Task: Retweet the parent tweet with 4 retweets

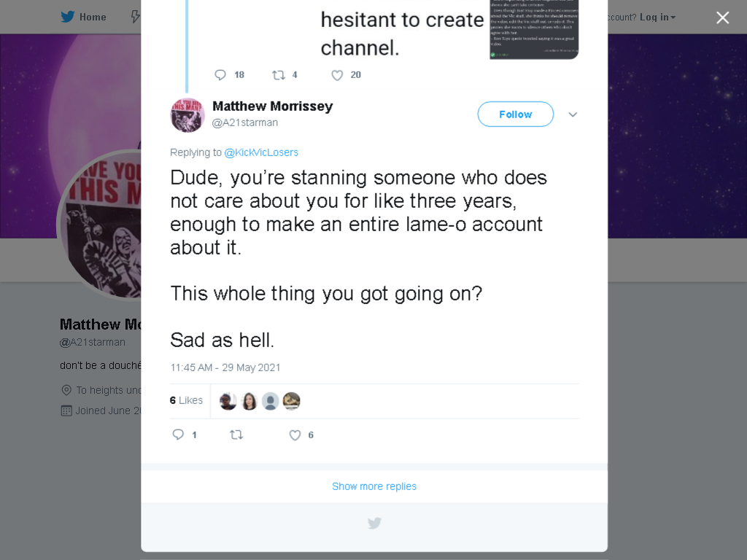Action: coord(278,75)
